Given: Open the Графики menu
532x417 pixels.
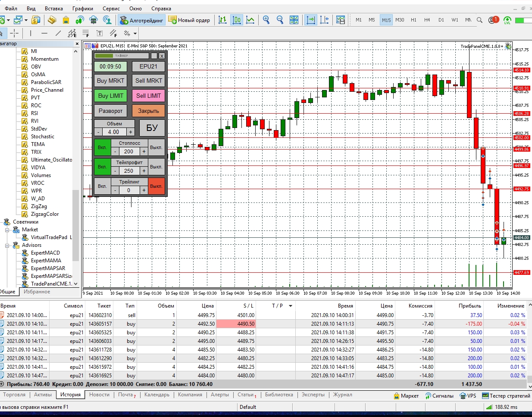Looking at the screenshot, I should click(x=83, y=8).
